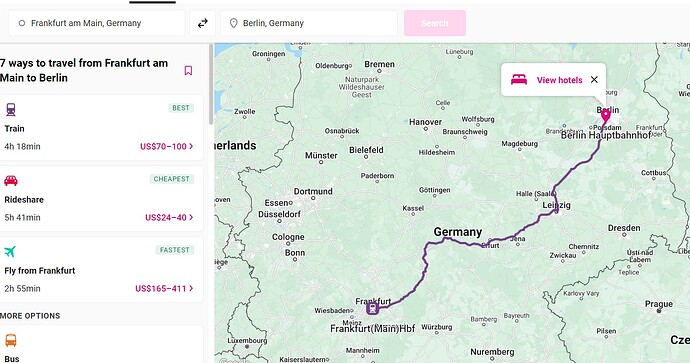
Task: Click the Train option title text
Action: click(15, 128)
